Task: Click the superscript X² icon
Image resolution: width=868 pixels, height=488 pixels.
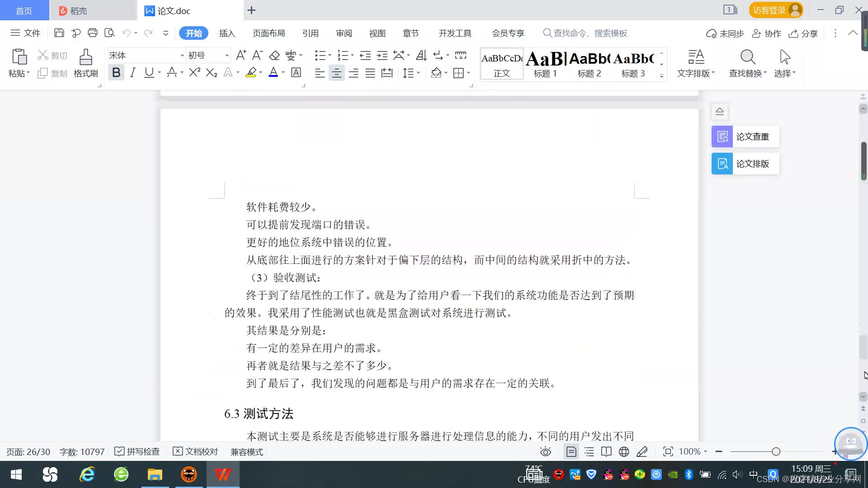Action: (194, 73)
